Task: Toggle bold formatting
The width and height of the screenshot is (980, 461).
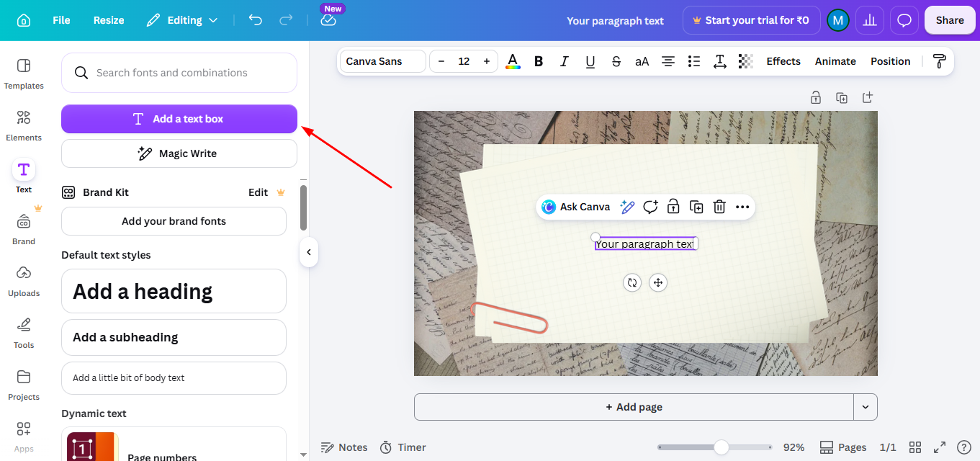Action: pos(539,61)
